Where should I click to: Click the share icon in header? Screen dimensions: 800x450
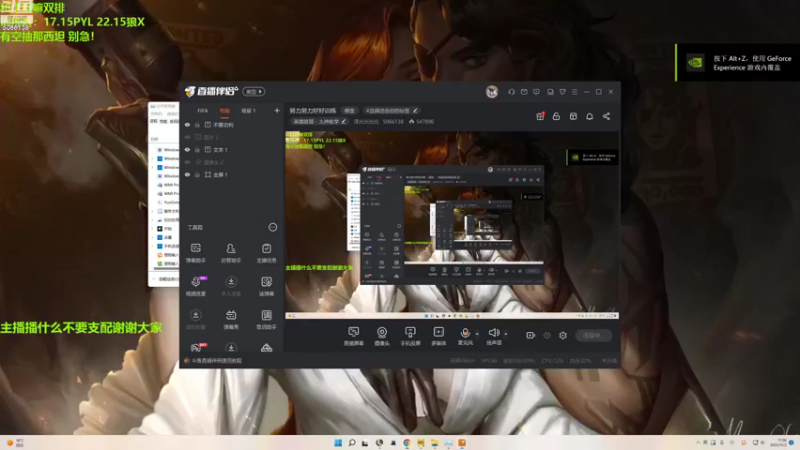point(607,116)
